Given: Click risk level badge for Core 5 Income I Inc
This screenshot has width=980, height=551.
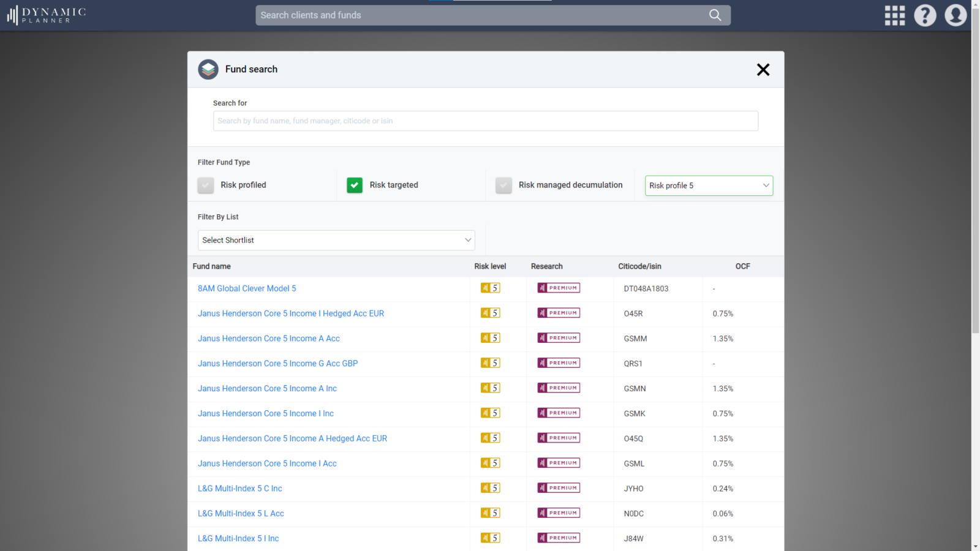Looking at the screenshot, I should point(491,413).
